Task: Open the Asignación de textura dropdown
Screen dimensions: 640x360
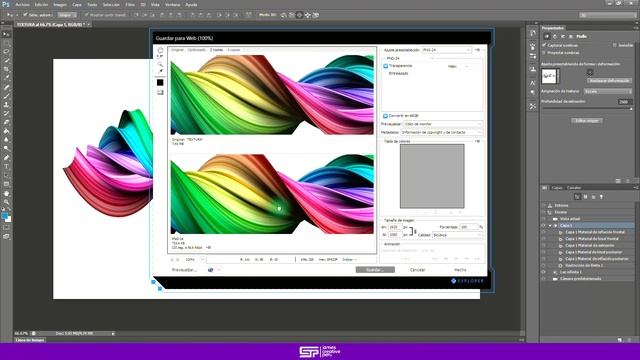Action: 608,91
